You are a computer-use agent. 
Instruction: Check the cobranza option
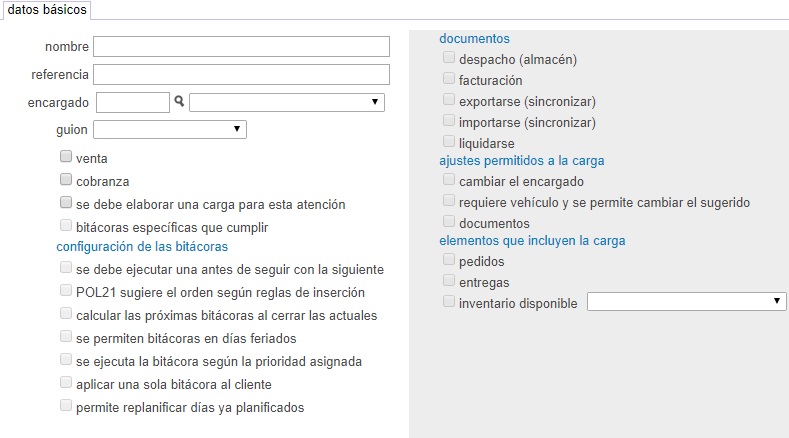[66, 179]
